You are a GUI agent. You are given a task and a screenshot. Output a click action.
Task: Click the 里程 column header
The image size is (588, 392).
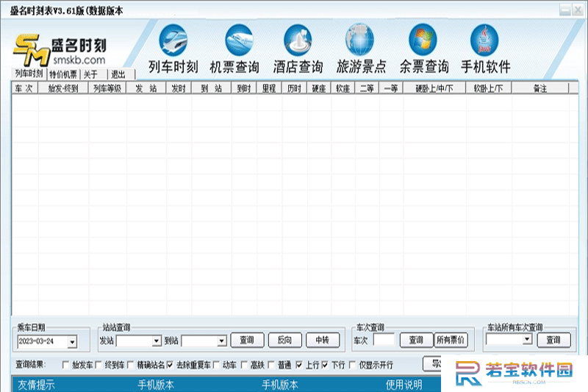269,88
